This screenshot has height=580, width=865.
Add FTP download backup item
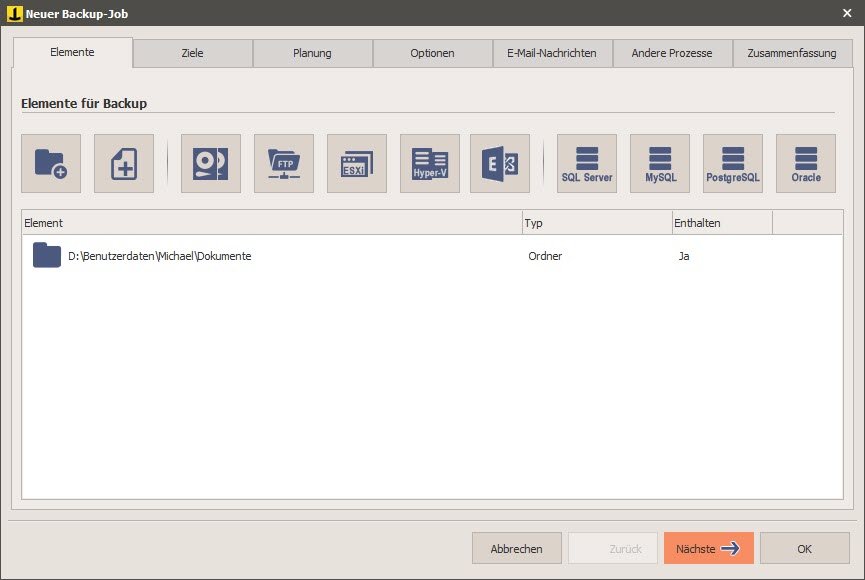coord(284,163)
